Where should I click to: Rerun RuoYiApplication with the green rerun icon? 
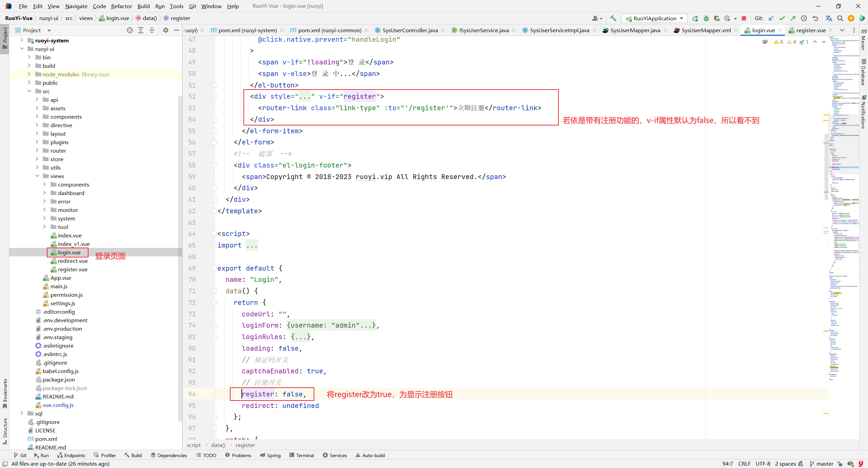pyautogui.click(x=695, y=18)
